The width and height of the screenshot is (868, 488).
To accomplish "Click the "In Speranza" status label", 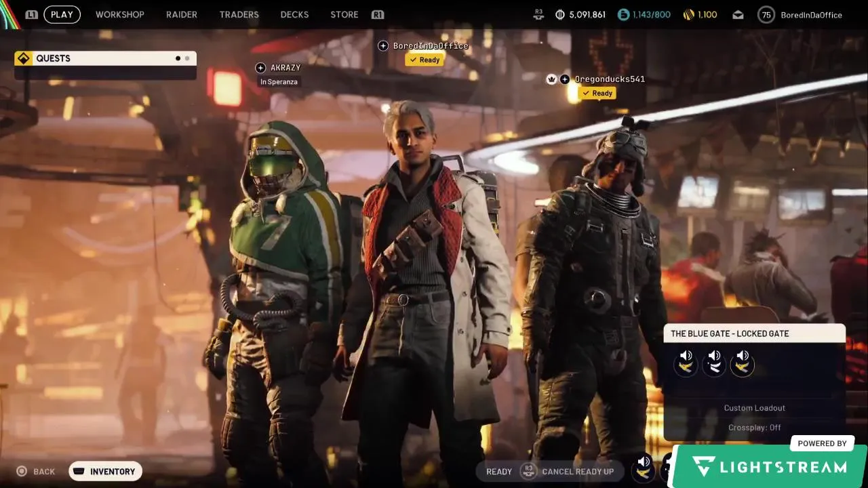I will [x=279, y=82].
